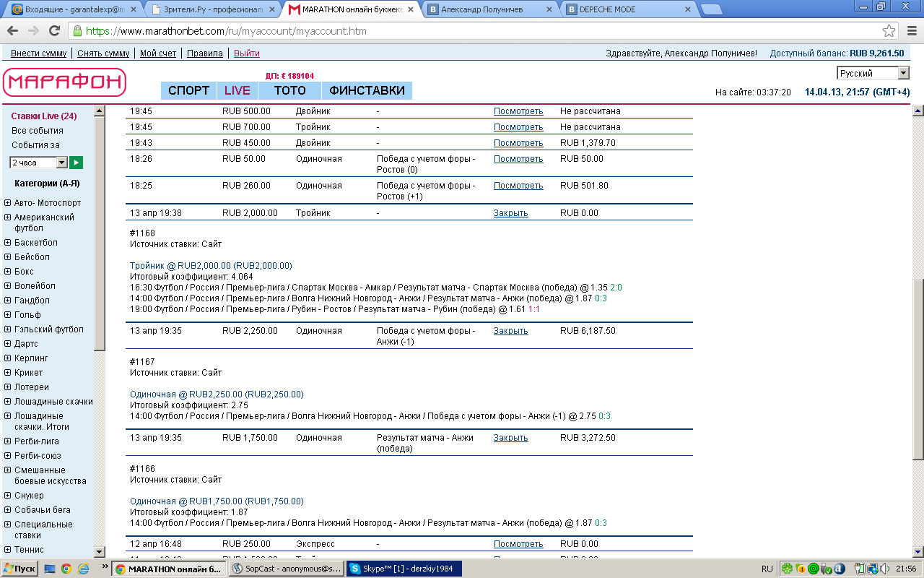Viewport: 924px width, 578px height.
Task: Open the ФИНСТАВКИ section tab
Action: point(367,90)
